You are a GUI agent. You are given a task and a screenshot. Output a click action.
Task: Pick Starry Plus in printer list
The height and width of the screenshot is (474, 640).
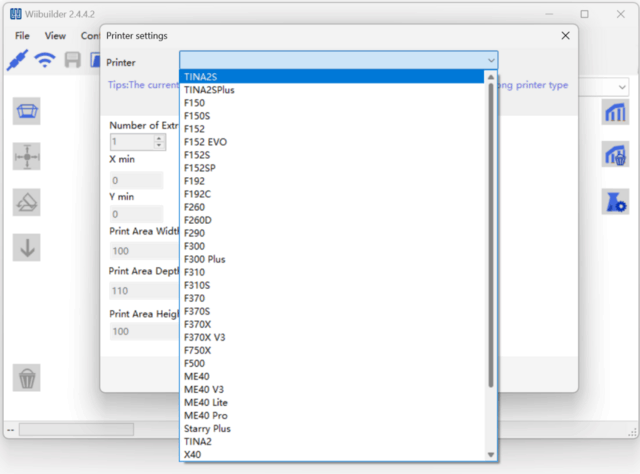coord(207,428)
